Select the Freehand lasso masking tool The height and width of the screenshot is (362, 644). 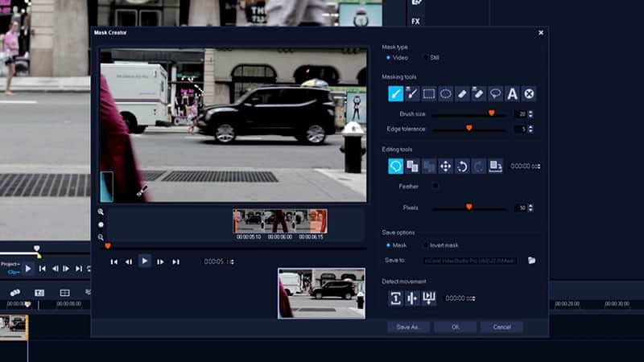point(495,93)
